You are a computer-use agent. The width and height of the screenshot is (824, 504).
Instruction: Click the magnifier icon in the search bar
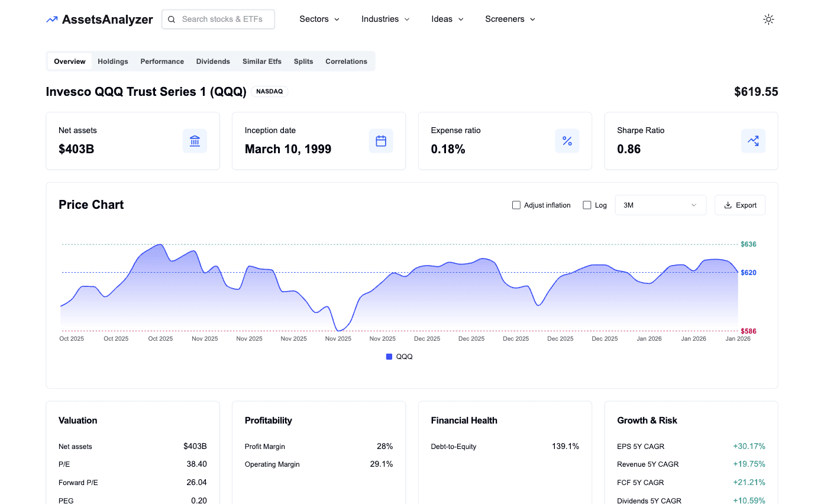pos(171,19)
